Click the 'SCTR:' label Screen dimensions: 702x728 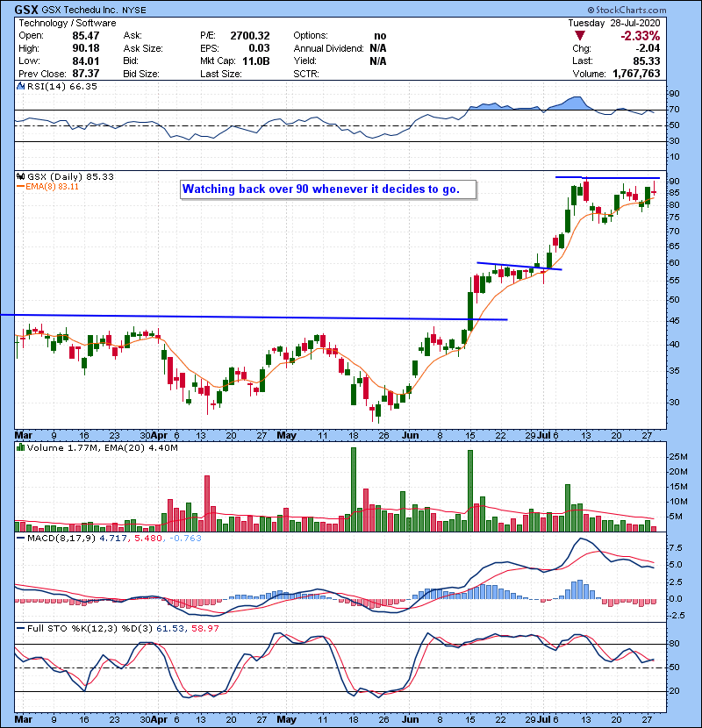[x=306, y=74]
